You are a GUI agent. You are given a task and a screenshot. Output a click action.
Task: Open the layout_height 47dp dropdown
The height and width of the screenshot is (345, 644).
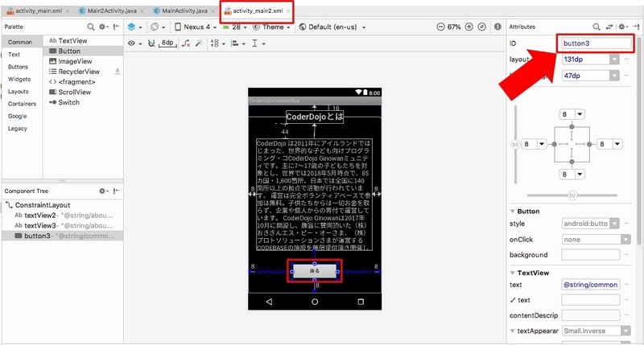[x=614, y=76]
